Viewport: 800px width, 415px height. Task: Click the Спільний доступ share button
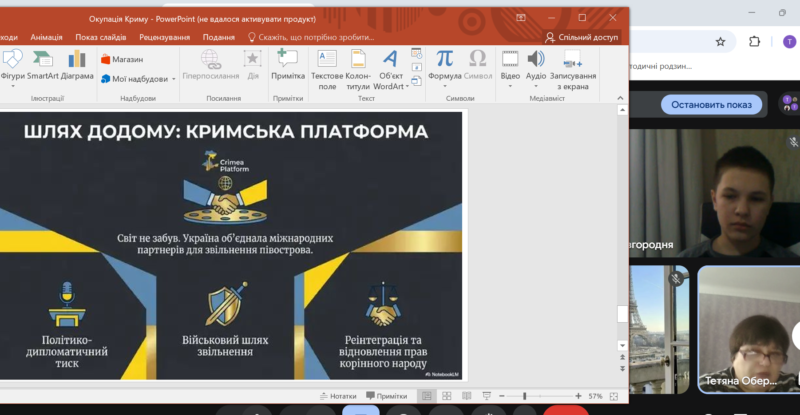click(582, 37)
